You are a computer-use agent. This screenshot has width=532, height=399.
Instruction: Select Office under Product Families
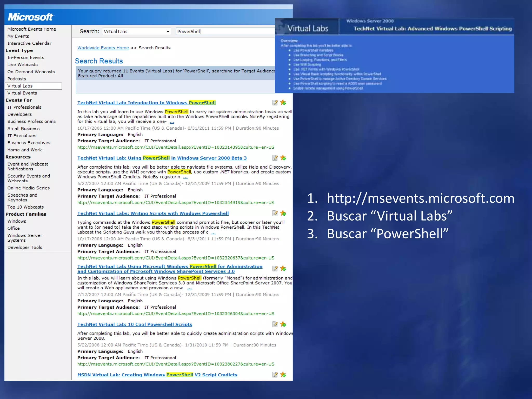(x=14, y=228)
